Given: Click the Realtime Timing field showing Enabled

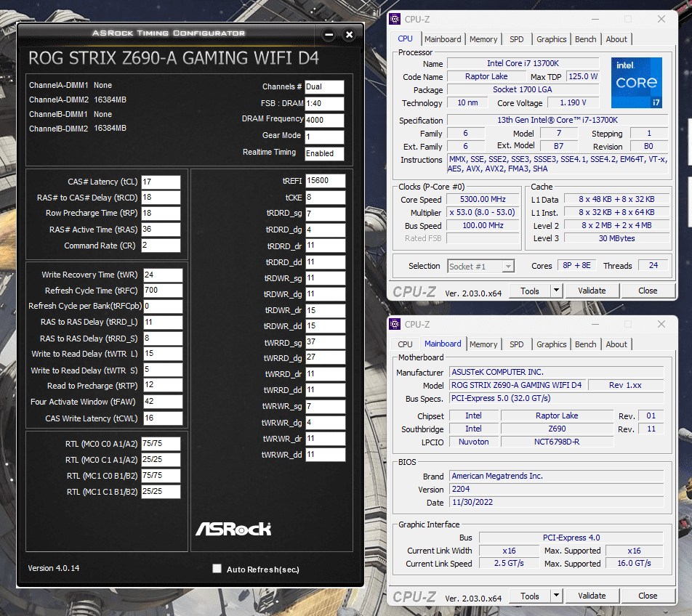Looking at the screenshot, I should pos(324,153).
